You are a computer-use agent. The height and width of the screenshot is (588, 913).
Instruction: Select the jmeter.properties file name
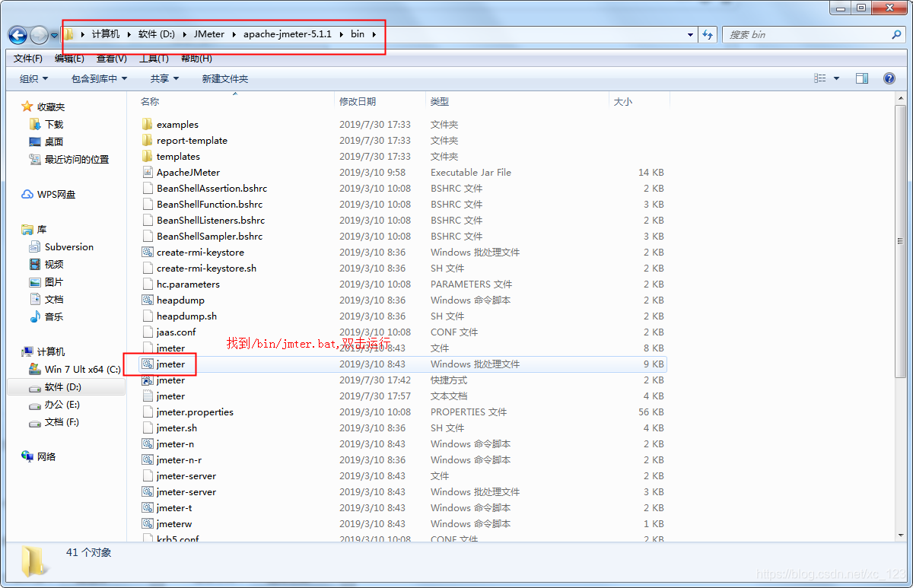pyautogui.click(x=195, y=412)
